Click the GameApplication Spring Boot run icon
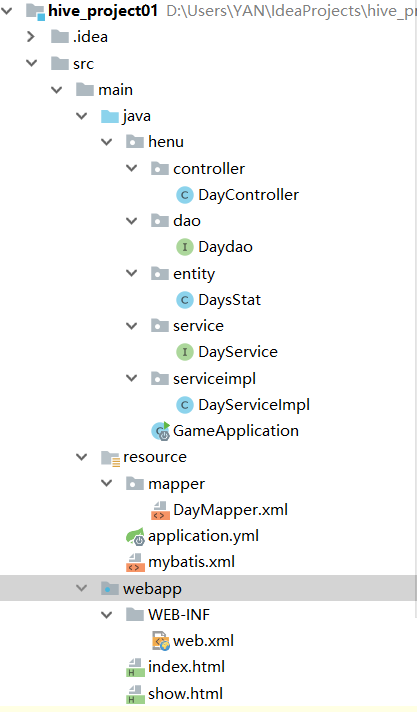Screen dimensions: 417x712 click(160, 431)
